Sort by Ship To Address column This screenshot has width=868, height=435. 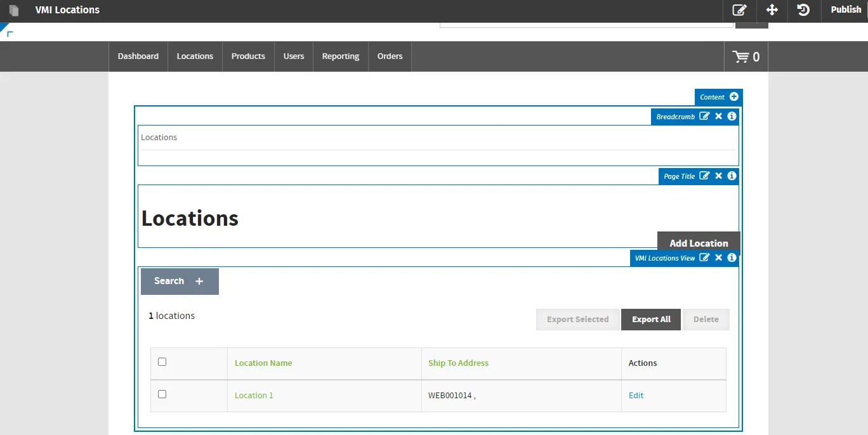[458, 363]
